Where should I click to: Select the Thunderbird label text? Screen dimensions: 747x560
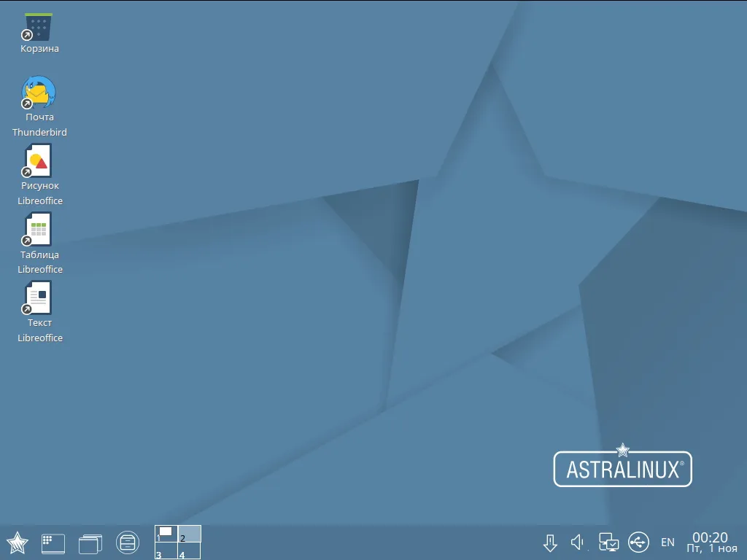click(x=39, y=133)
